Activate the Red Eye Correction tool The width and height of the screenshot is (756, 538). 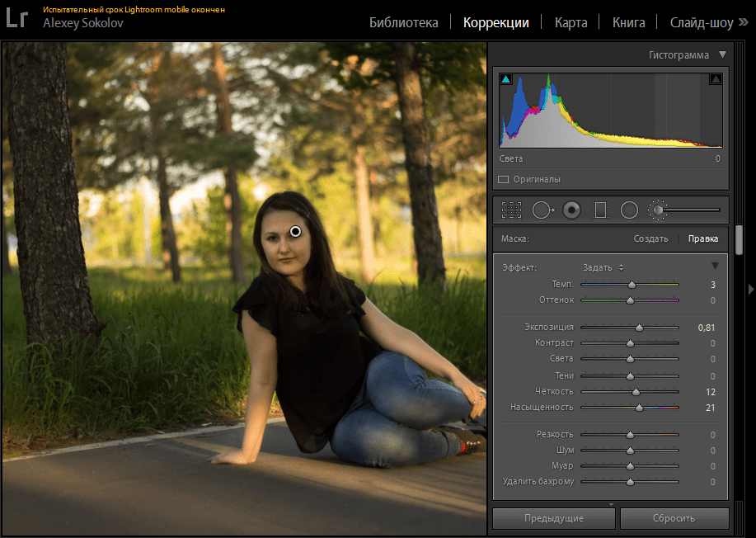(x=571, y=210)
